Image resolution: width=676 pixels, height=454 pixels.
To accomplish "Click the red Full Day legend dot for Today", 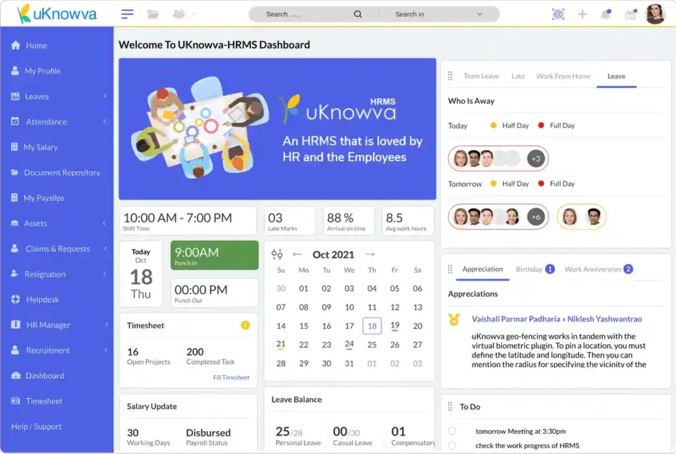I will coord(541,126).
